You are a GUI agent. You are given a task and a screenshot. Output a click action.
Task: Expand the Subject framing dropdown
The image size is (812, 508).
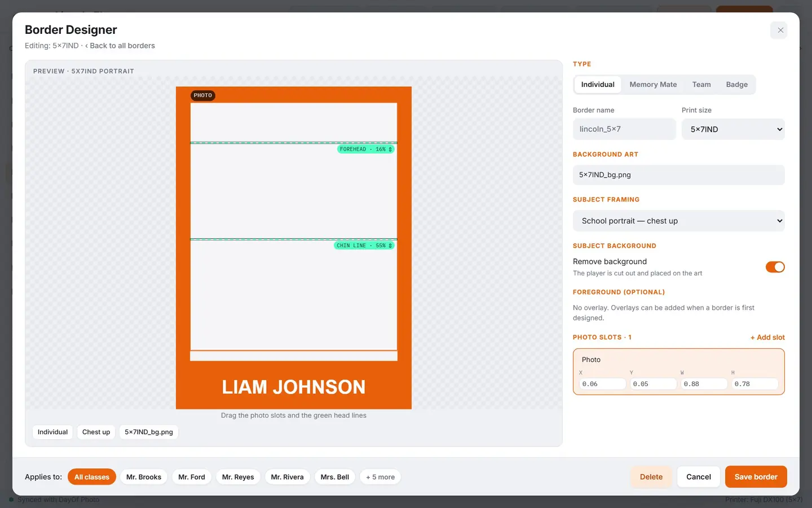pyautogui.click(x=678, y=221)
